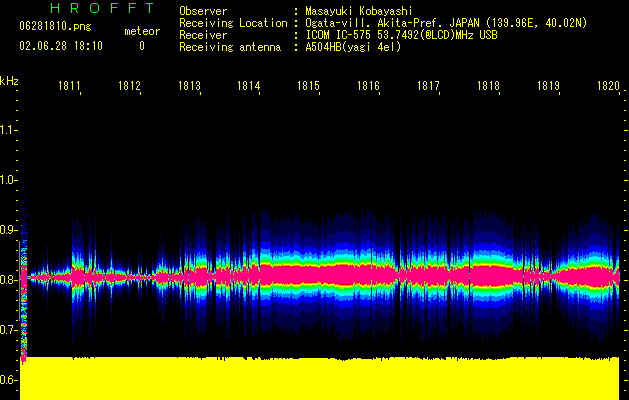Click the A504HB(yagi 4el) antenna text
This screenshot has width=629, height=400.
353,47
